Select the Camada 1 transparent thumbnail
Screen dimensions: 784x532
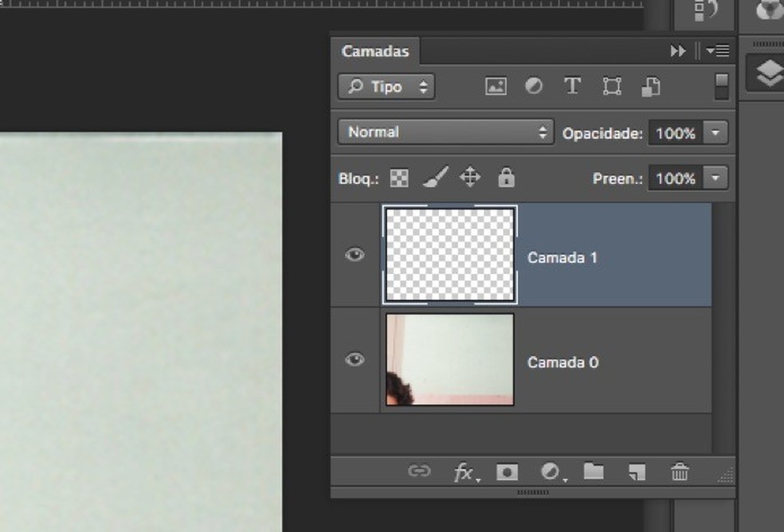450,255
